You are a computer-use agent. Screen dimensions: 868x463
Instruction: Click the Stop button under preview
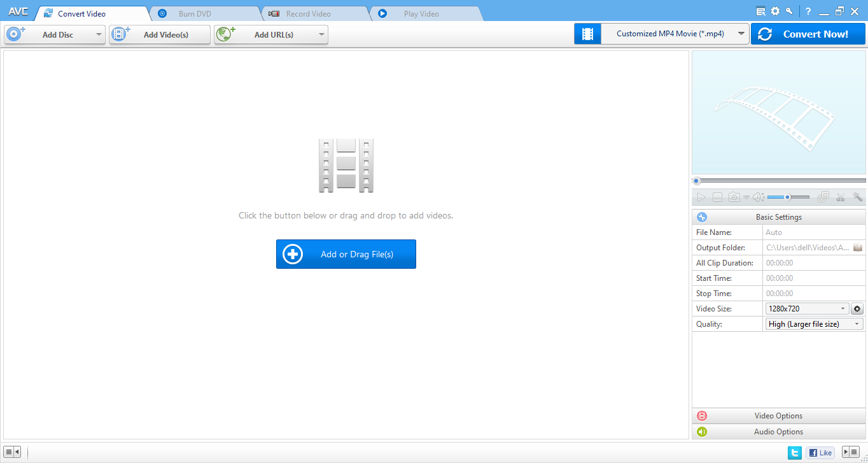click(717, 197)
